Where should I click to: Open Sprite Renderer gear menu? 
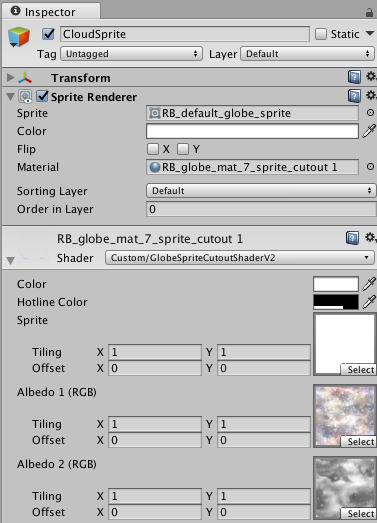click(371, 95)
